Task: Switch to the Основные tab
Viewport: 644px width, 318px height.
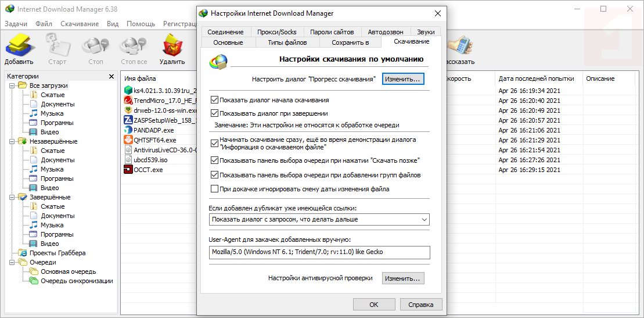Action: (228, 42)
